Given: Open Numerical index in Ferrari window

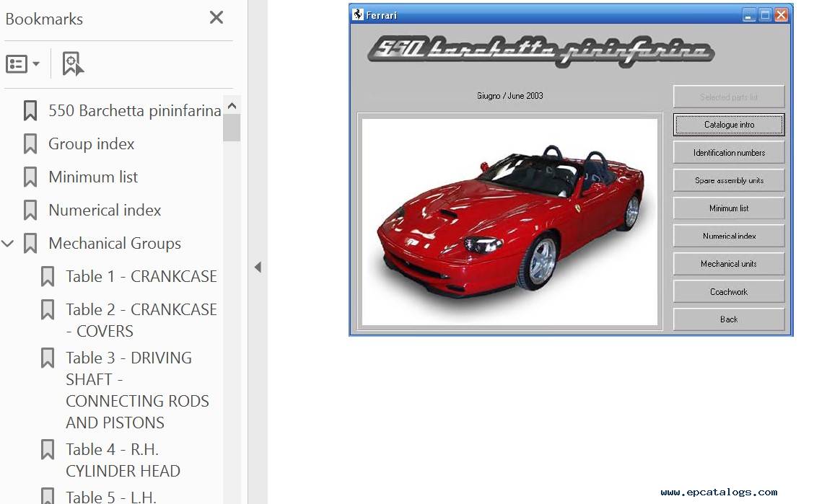Looking at the screenshot, I should [729, 236].
